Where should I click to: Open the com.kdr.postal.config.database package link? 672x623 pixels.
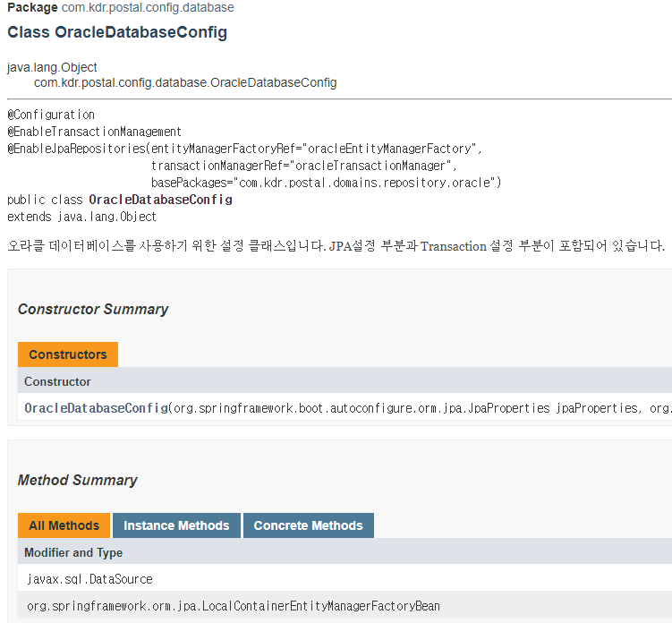coord(148,7)
